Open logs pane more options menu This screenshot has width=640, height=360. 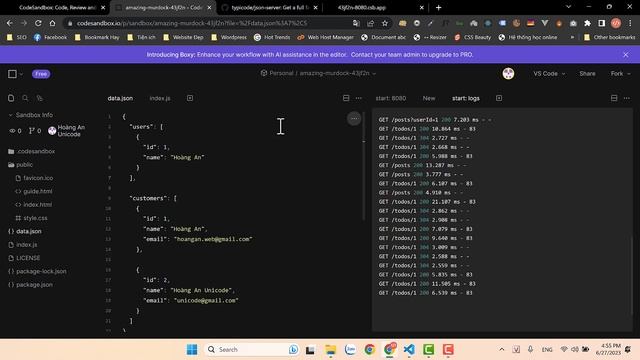point(627,98)
